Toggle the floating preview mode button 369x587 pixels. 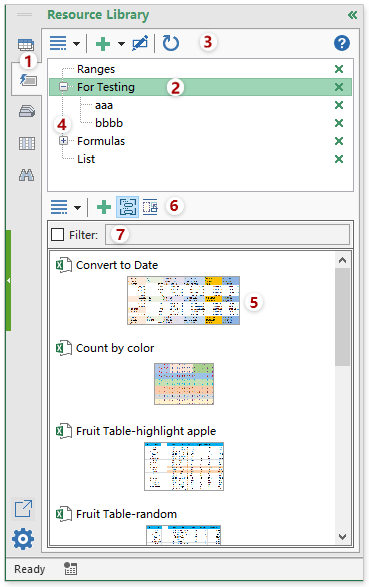150,207
